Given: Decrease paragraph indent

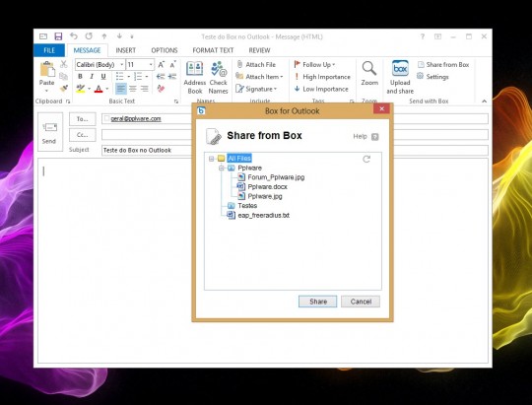Looking at the screenshot, I should [161, 77].
